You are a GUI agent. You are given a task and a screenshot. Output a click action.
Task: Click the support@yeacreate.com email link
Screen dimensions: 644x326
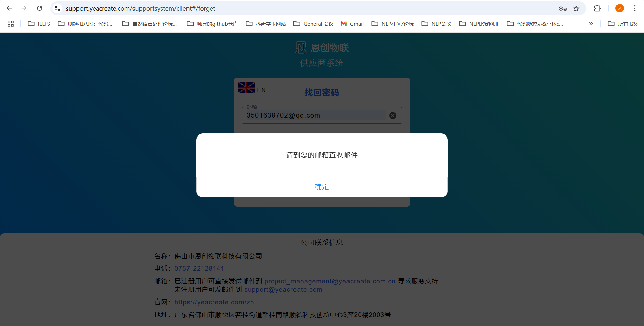[x=283, y=290]
